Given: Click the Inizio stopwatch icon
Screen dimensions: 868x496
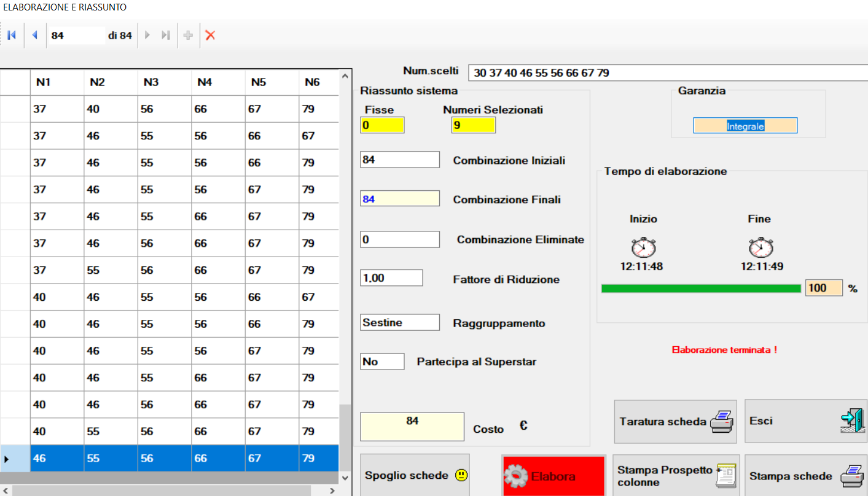Looking at the screenshot, I should coord(643,247).
